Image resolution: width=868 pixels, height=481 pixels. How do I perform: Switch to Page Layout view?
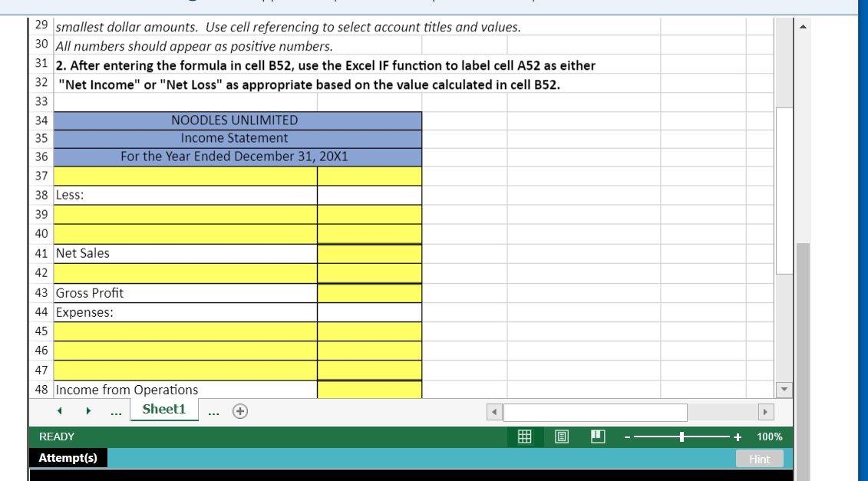click(x=561, y=437)
